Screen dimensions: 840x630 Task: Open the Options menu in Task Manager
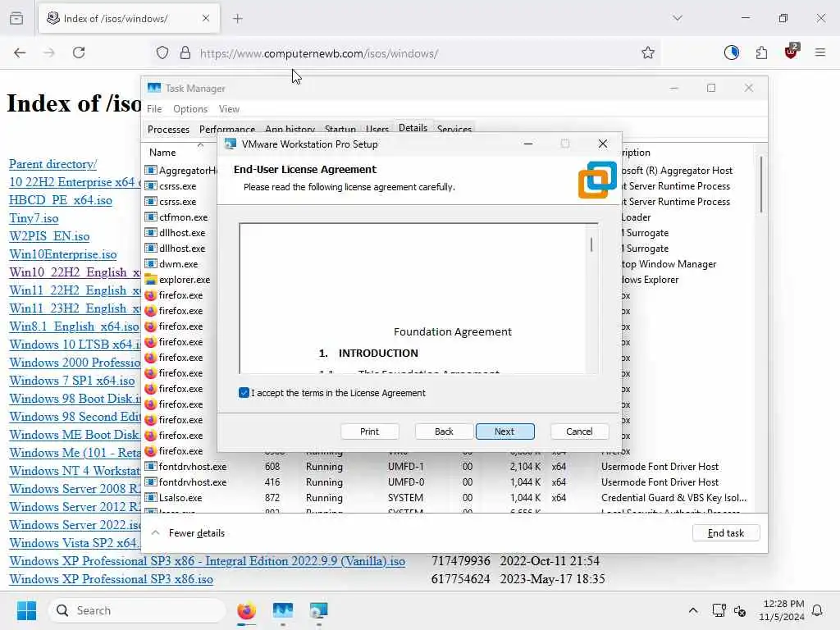point(190,109)
